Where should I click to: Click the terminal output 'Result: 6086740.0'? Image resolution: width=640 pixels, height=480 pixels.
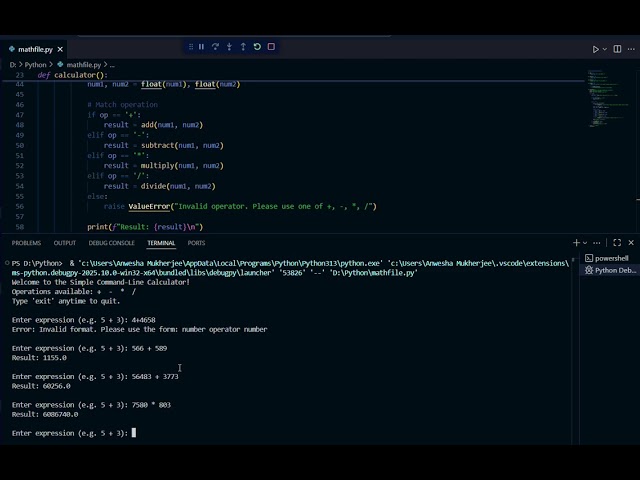(45, 414)
